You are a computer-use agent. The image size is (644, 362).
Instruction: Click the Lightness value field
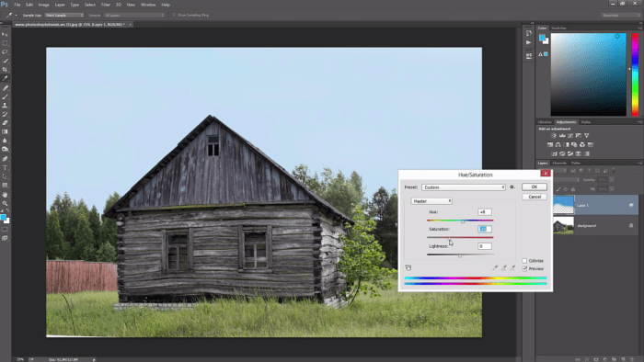tap(485, 246)
